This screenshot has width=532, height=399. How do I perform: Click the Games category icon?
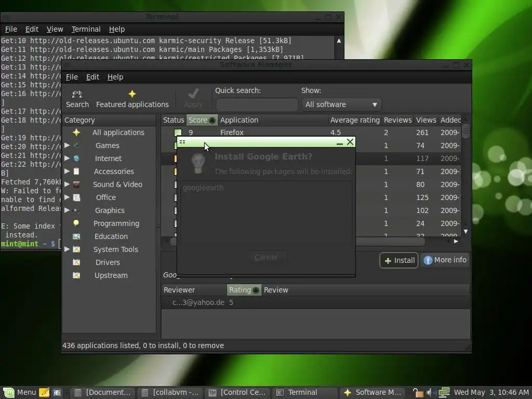coord(76,145)
